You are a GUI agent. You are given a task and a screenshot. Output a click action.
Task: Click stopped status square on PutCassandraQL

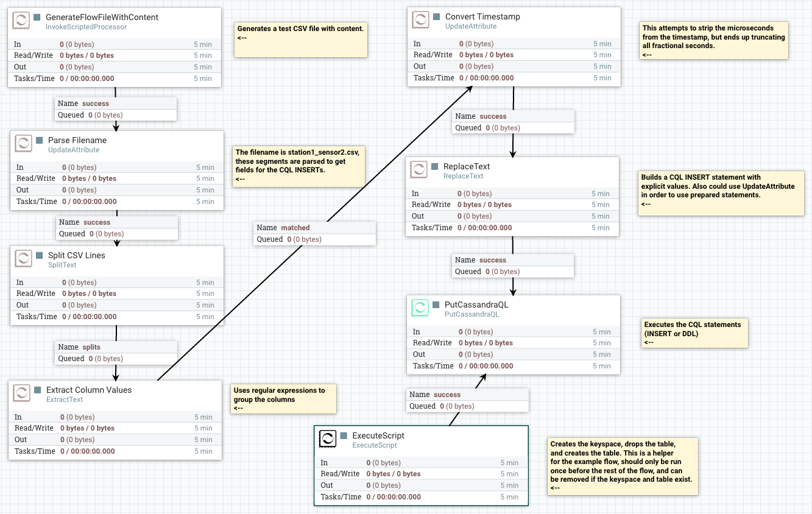[436, 305]
